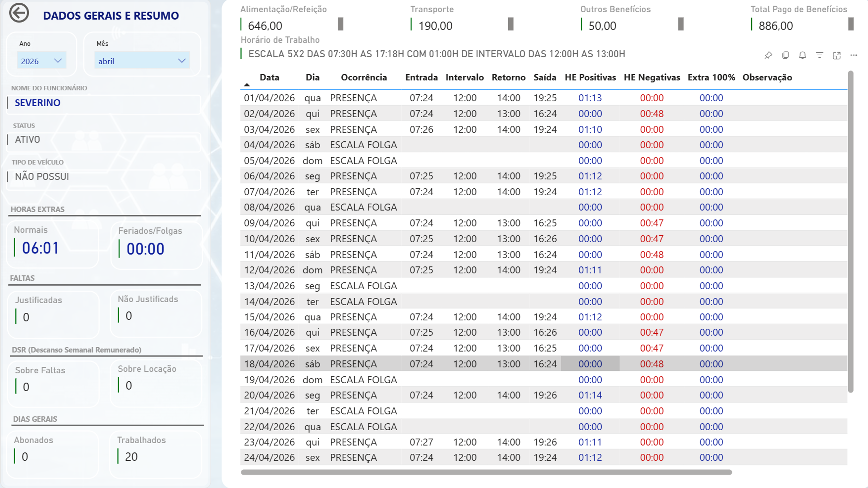Sort by the Observação column header

click(x=767, y=77)
